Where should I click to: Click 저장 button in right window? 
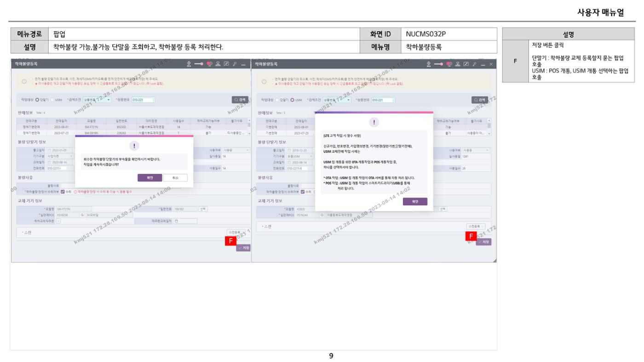(483, 242)
